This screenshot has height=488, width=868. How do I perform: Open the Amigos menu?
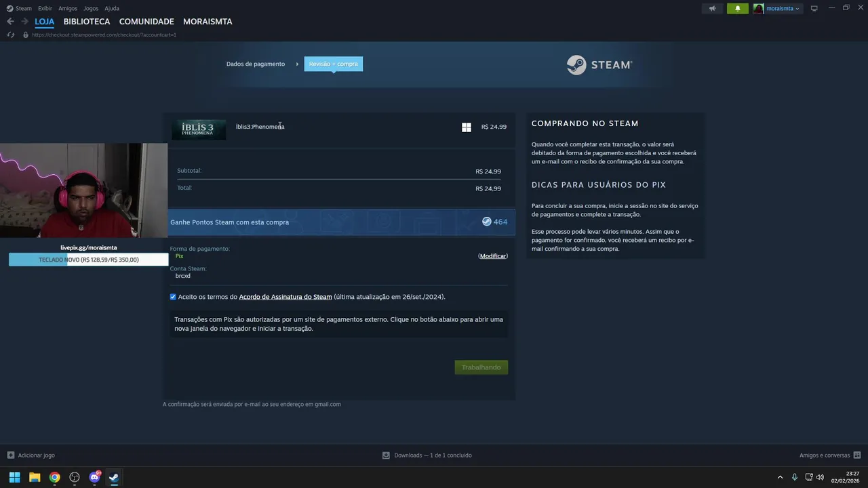(68, 8)
